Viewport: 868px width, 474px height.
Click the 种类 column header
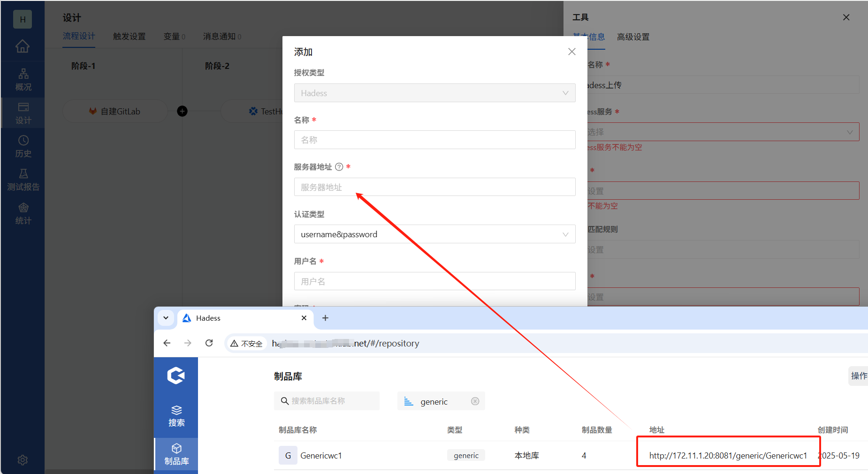coord(522,430)
